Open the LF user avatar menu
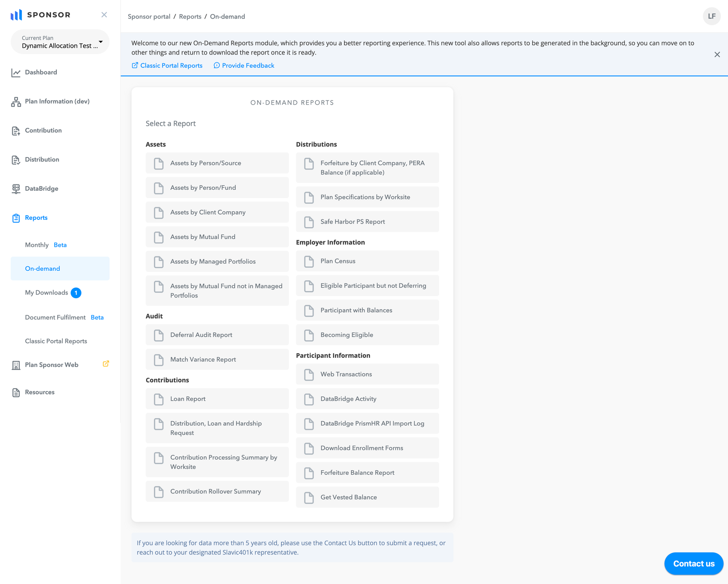Image resolution: width=728 pixels, height=584 pixels. [712, 16]
